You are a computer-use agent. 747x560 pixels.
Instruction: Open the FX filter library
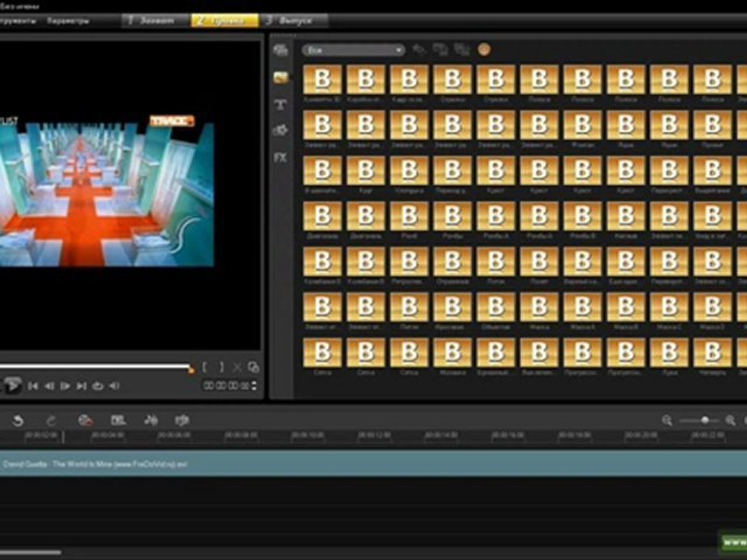click(281, 157)
